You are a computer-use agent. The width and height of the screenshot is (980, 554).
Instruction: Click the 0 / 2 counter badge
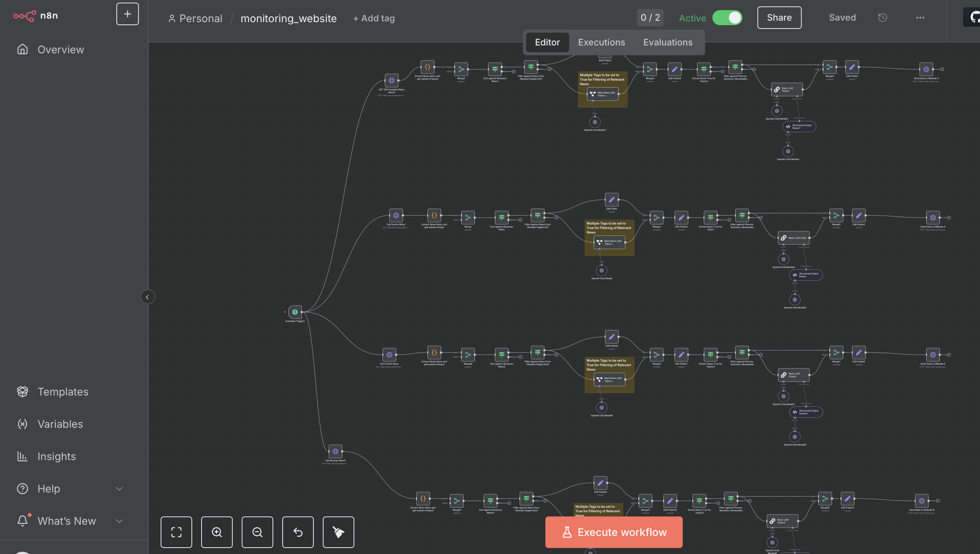(650, 18)
